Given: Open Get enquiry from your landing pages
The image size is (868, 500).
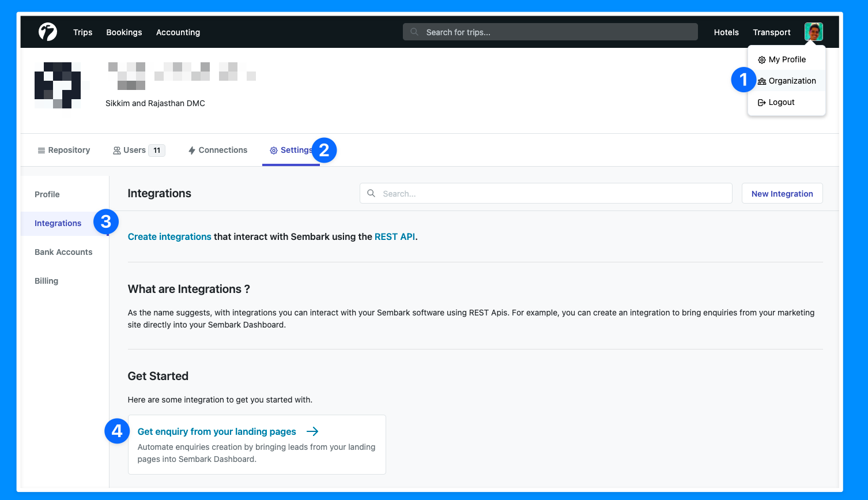Looking at the screenshot, I should point(216,431).
